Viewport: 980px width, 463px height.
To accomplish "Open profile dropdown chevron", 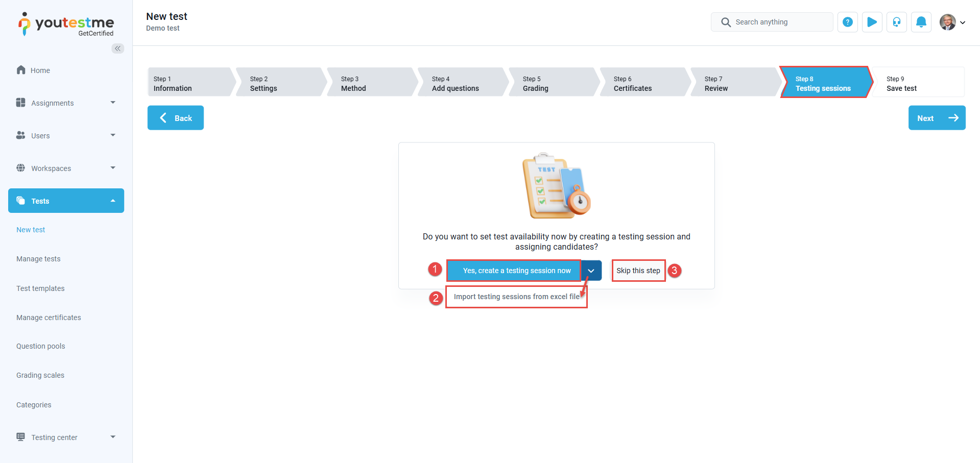I will tap(963, 22).
